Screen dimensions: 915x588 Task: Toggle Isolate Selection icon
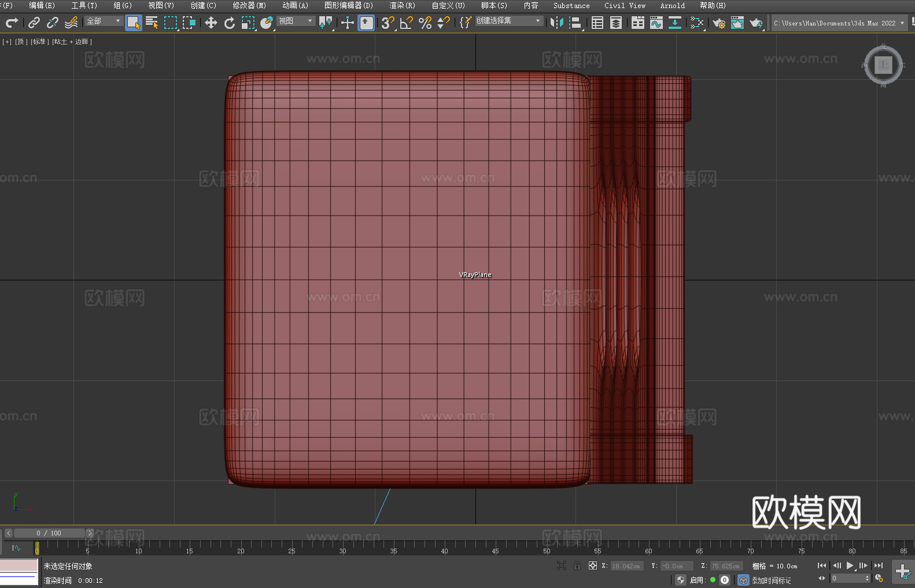click(562, 565)
